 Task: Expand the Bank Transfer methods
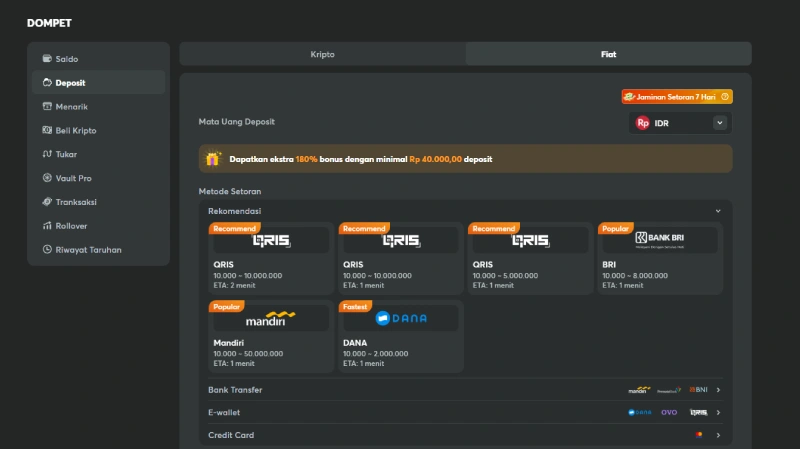tap(718, 390)
